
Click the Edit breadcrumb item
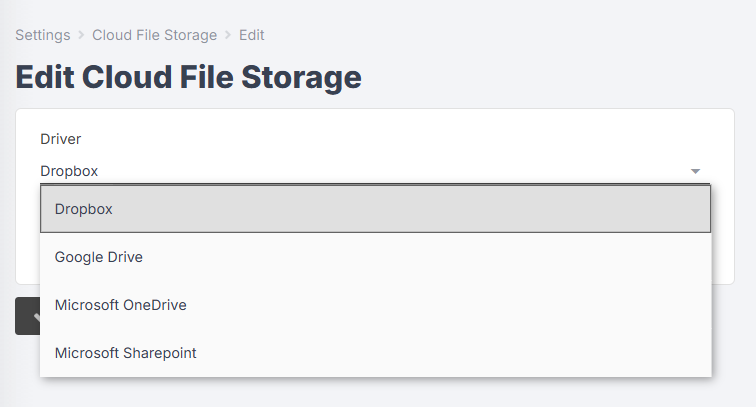click(x=252, y=35)
